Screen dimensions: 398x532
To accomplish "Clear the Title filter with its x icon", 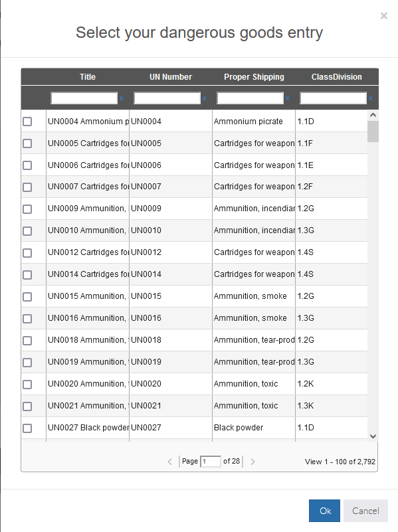I will point(121,98).
